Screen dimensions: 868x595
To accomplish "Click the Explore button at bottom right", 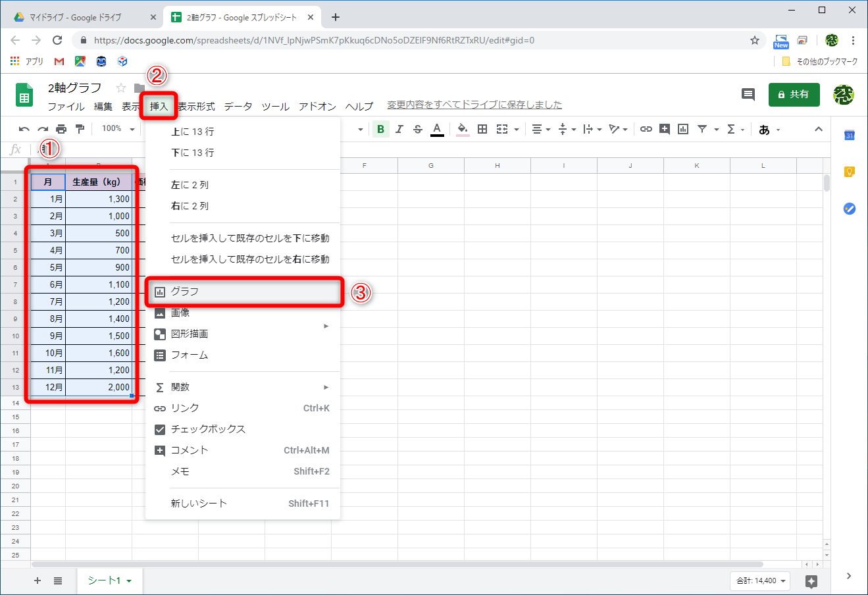I will [x=811, y=581].
